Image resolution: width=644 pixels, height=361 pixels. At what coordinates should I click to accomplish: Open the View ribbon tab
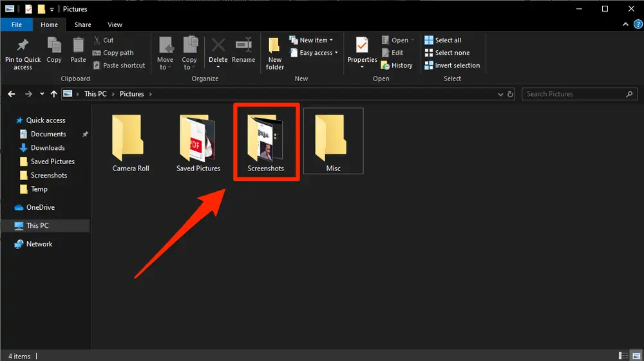[x=115, y=24]
